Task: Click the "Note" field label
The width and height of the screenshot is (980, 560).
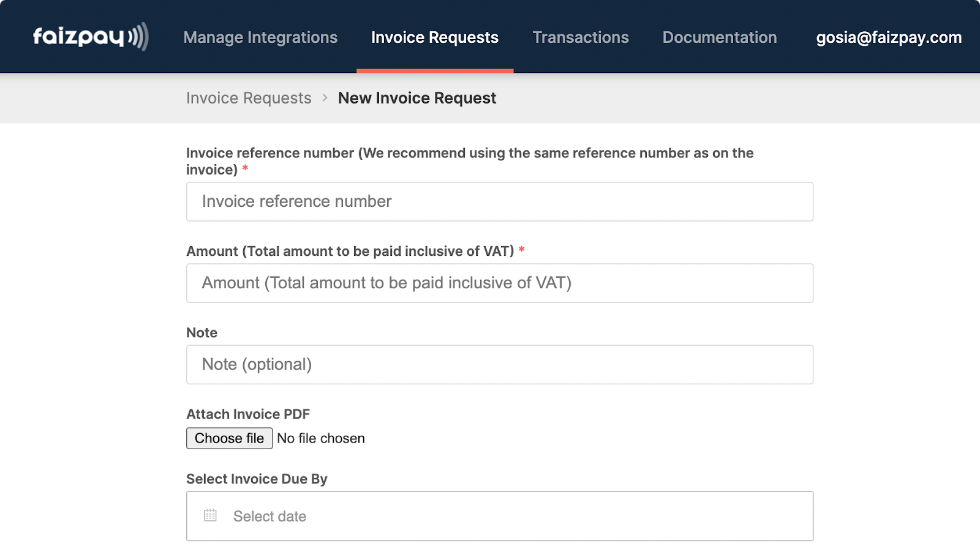Action: pos(202,333)
